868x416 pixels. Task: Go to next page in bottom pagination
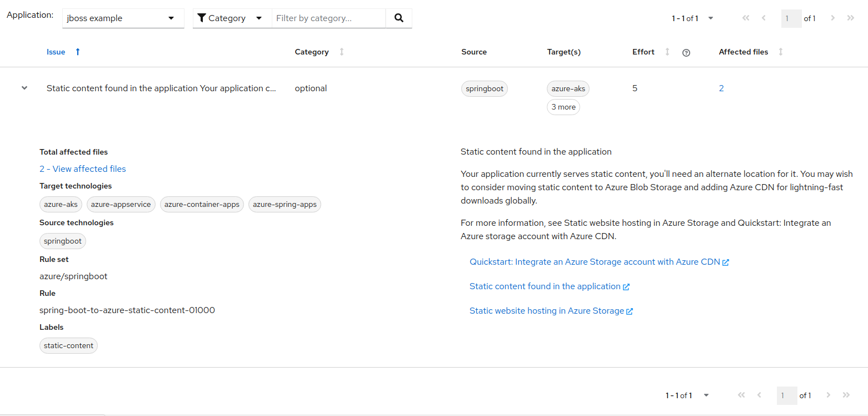click(x=828, y=395)
